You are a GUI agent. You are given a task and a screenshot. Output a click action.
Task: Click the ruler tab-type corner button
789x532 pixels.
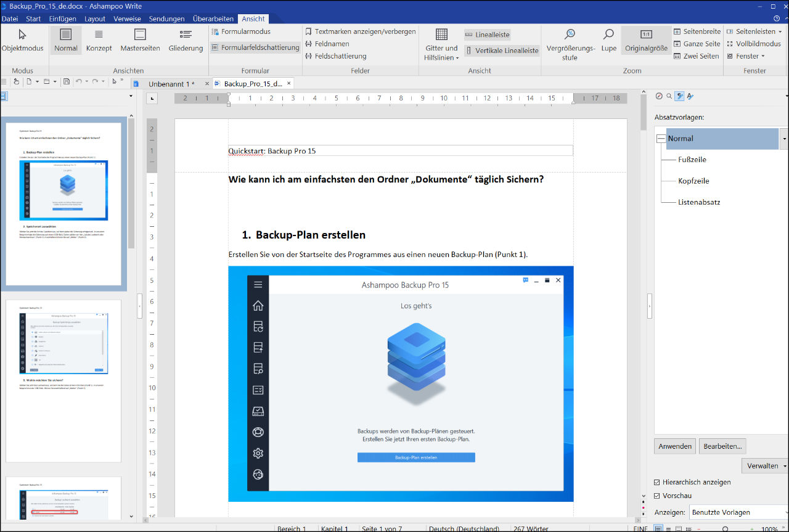click(153, 98)
